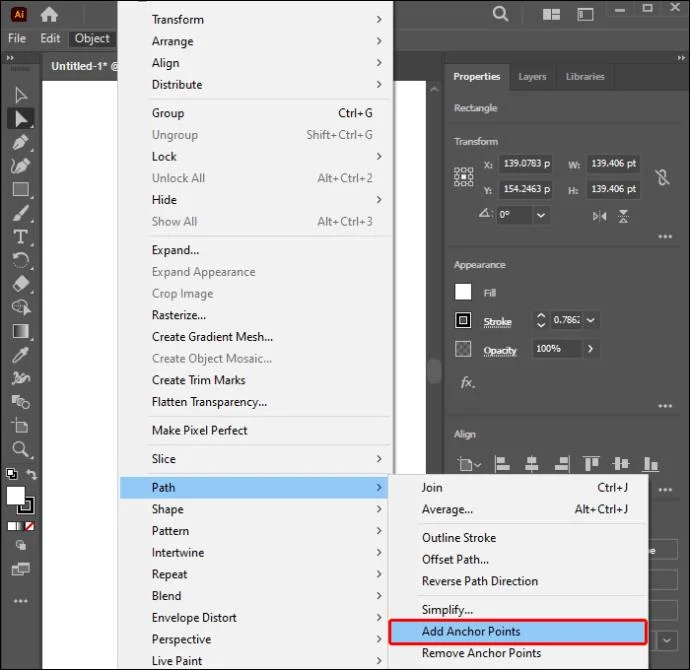Open the rotation angle dropdown

[541, 215]
